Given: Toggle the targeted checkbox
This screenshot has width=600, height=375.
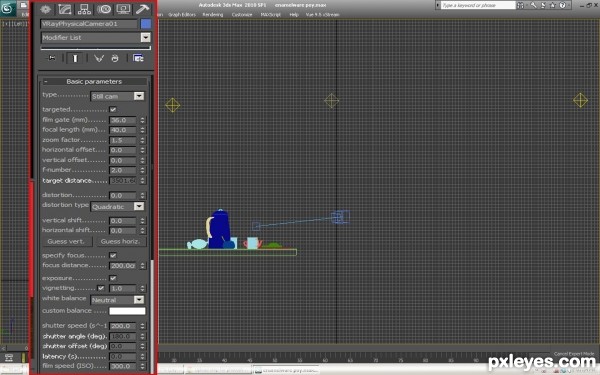Looking at the screenshot, I should pyautogui.click(x=113, y=109).
